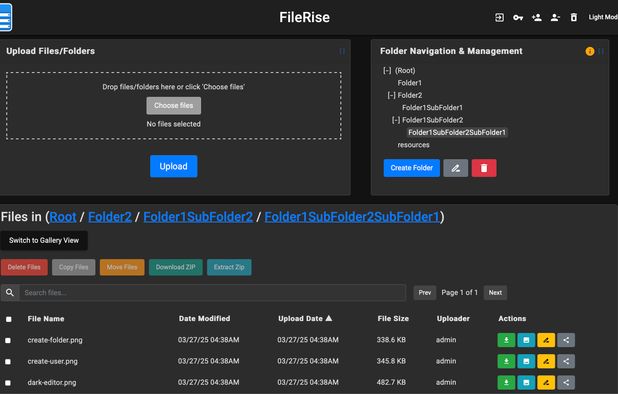
Task: Sort by File Size column header
Action: tap(393, 318)
